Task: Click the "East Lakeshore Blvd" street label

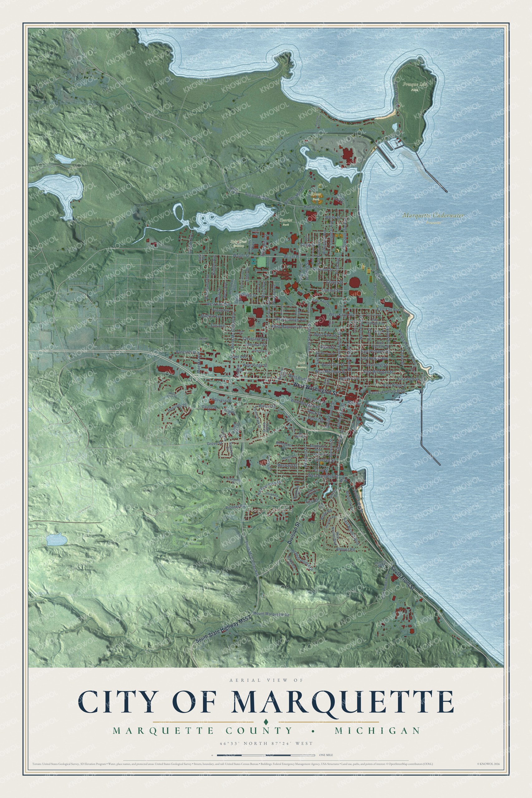Action: (387, 392)
